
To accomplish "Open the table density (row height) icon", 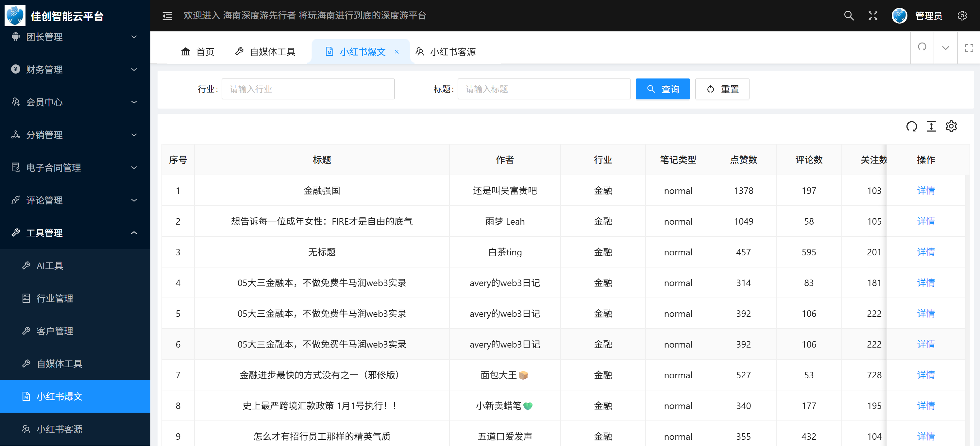I will (x=931, y=126).
